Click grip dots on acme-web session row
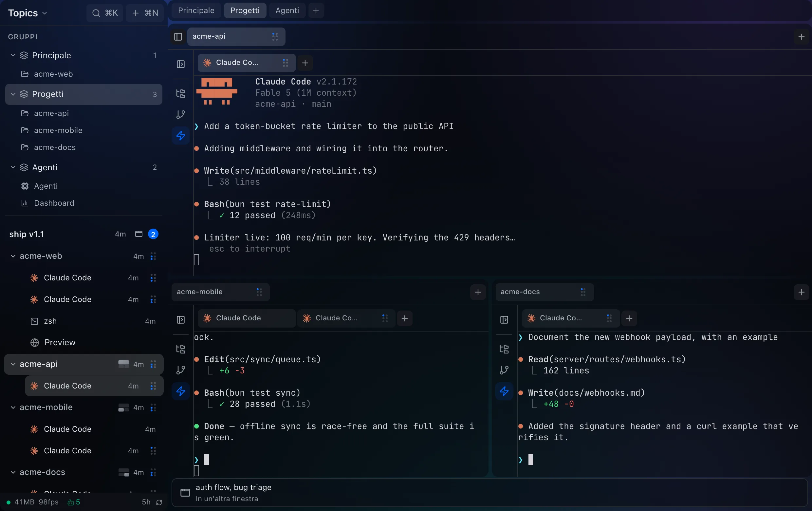812x511 pixels. point(153,256)
